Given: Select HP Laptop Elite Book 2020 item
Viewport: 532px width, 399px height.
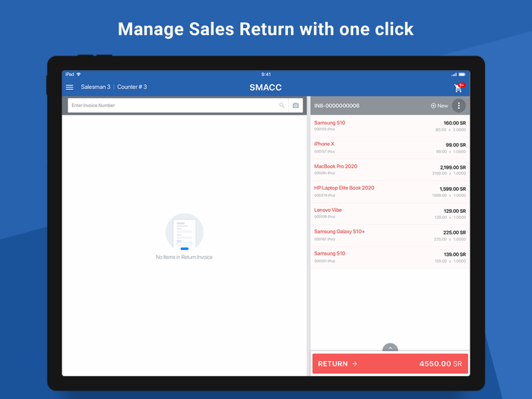Looking at the screenshot, I should coord(390,192).
